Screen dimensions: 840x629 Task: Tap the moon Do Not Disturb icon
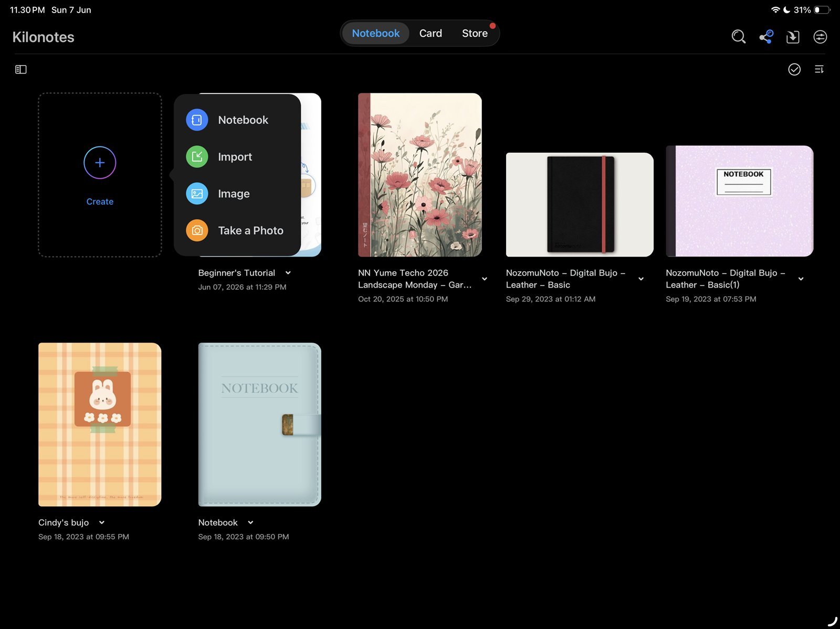[787, 10]
